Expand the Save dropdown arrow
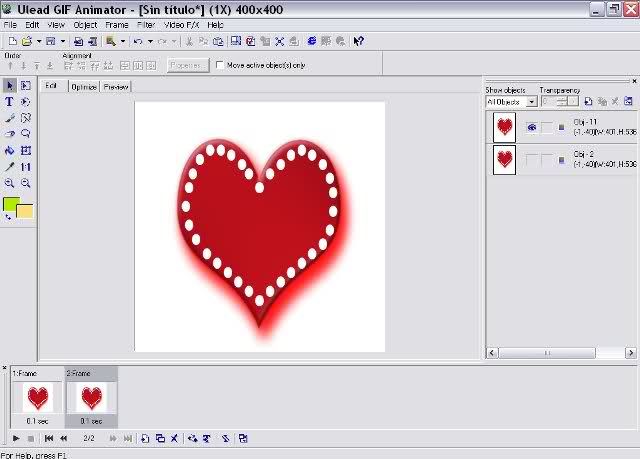 point(62,41)
